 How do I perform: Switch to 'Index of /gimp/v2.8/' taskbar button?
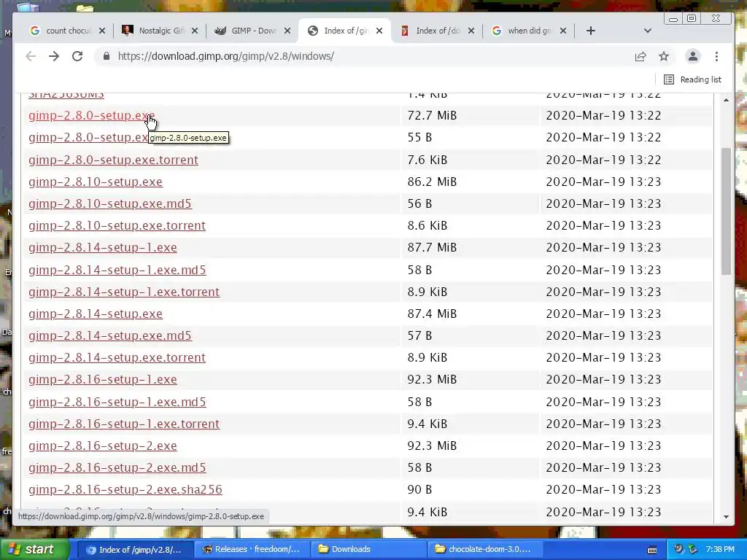pyautogui.click(x=135, y=550)
